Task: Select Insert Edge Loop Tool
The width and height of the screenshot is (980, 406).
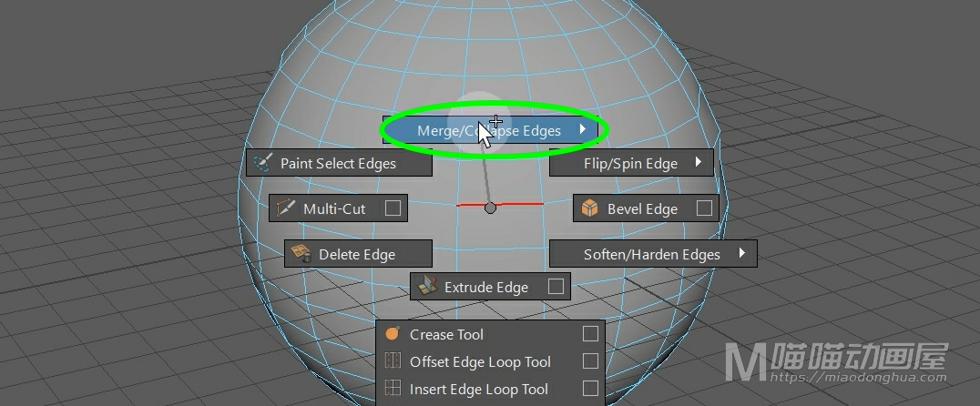Action: 491,389
